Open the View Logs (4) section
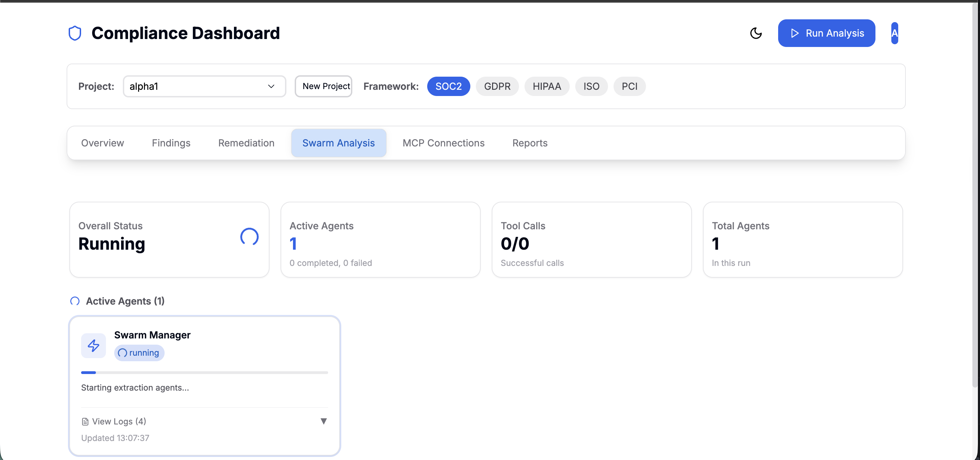This screenshot has width=980, height=460. pos(119,421)
